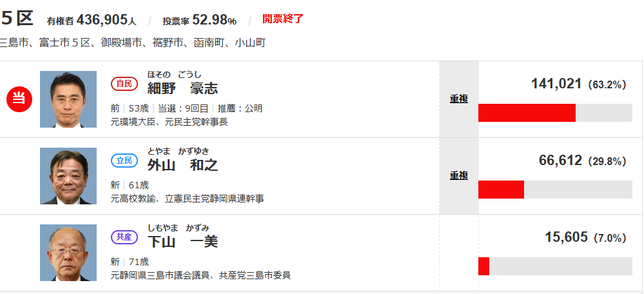Viewport: 644px width, 294px height.
Task: Open 下山 一美's portrait photo
Action: [68, 252]
